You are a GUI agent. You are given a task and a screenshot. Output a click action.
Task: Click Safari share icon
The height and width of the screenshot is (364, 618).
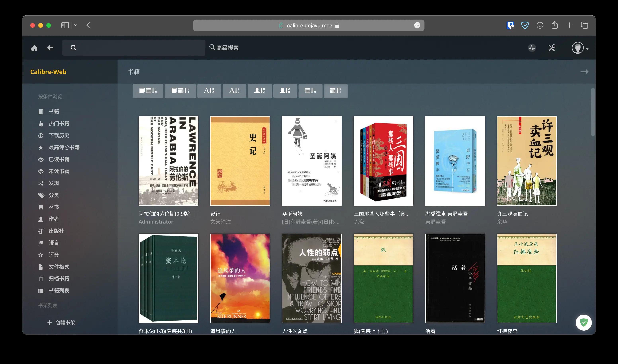pyautogui.click(x=555, y=25)
